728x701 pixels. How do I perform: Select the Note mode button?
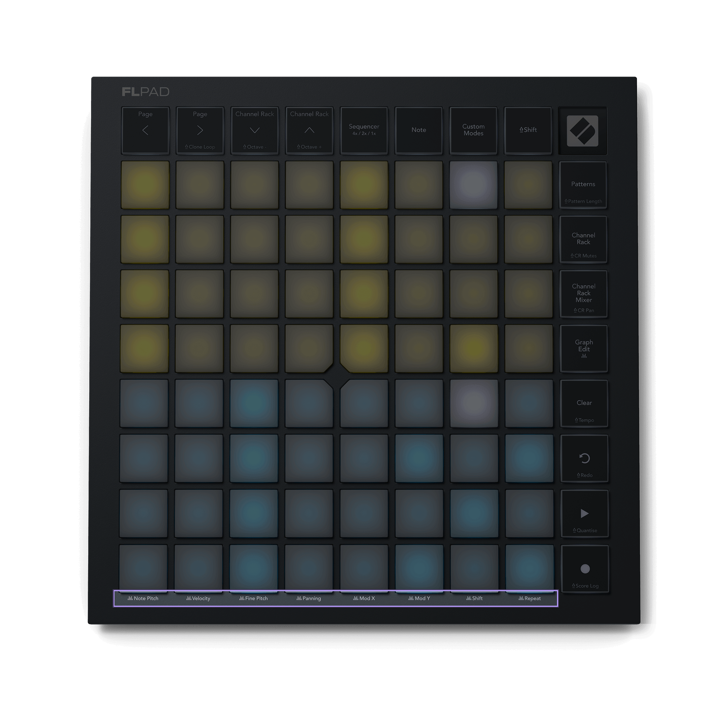419,130
